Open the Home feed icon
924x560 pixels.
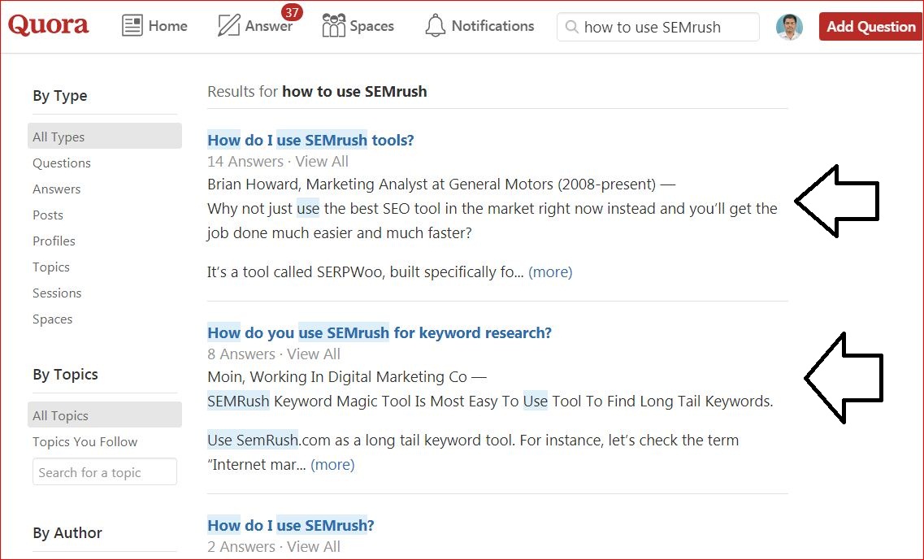click(x=132, y=26)
